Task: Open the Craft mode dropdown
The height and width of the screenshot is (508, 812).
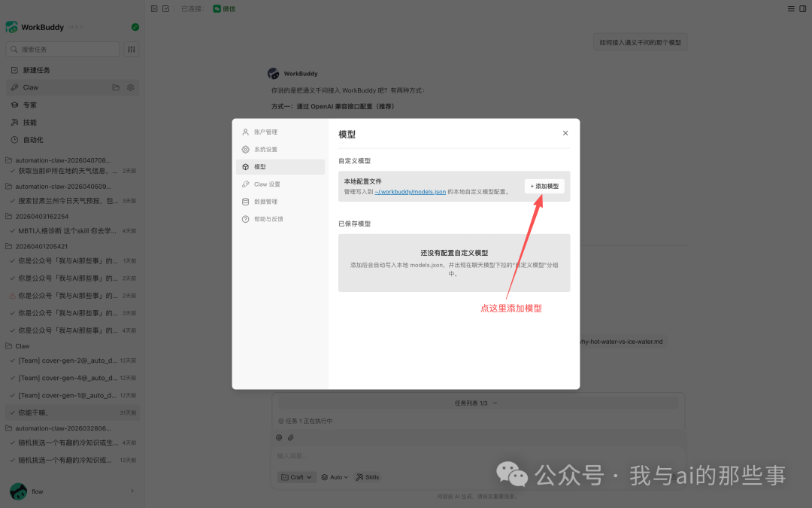Action: pos(297,477)
